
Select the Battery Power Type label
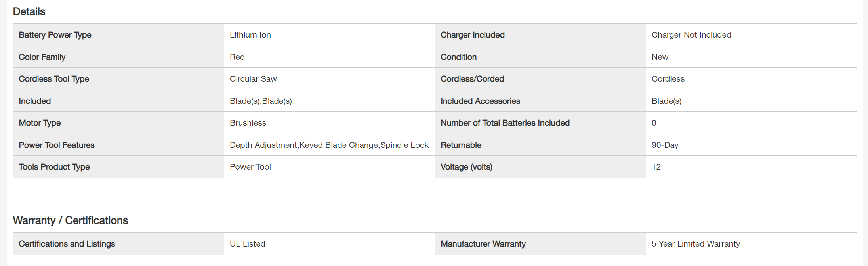55,35
